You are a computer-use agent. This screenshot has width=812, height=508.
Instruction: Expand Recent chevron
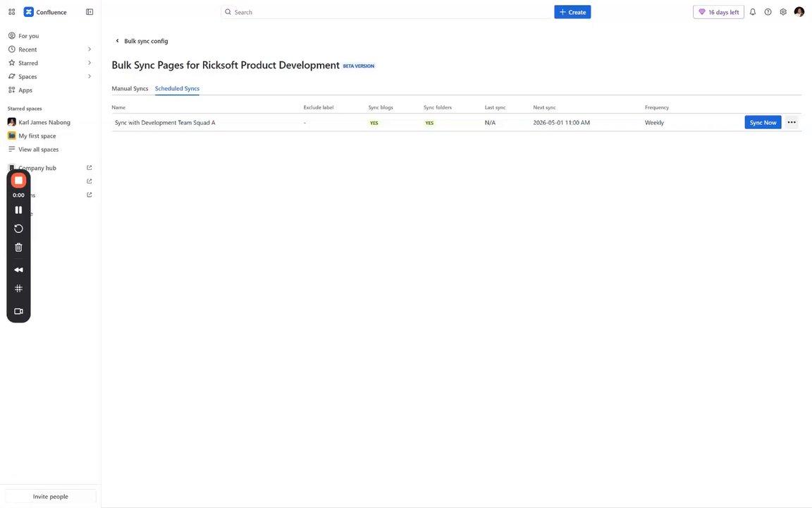(x=90, y=49)
